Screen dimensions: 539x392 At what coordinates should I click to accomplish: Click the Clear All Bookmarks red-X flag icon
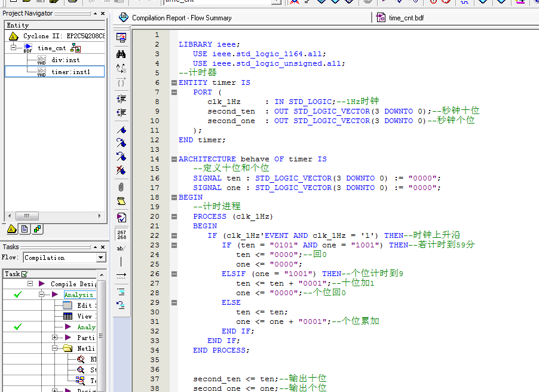[121, 171]
